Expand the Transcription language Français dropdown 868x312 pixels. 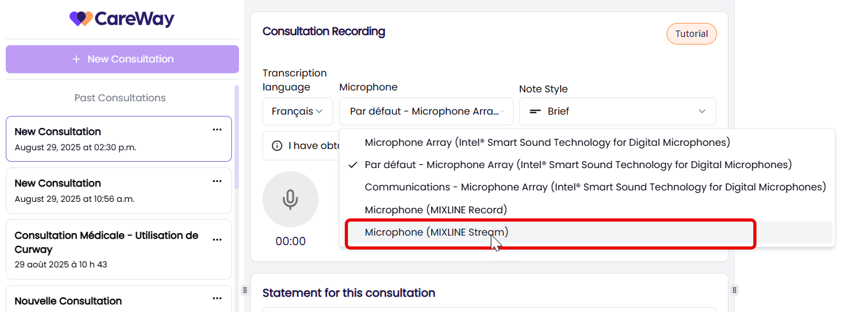pyautogui.click(x=298, y=111)
